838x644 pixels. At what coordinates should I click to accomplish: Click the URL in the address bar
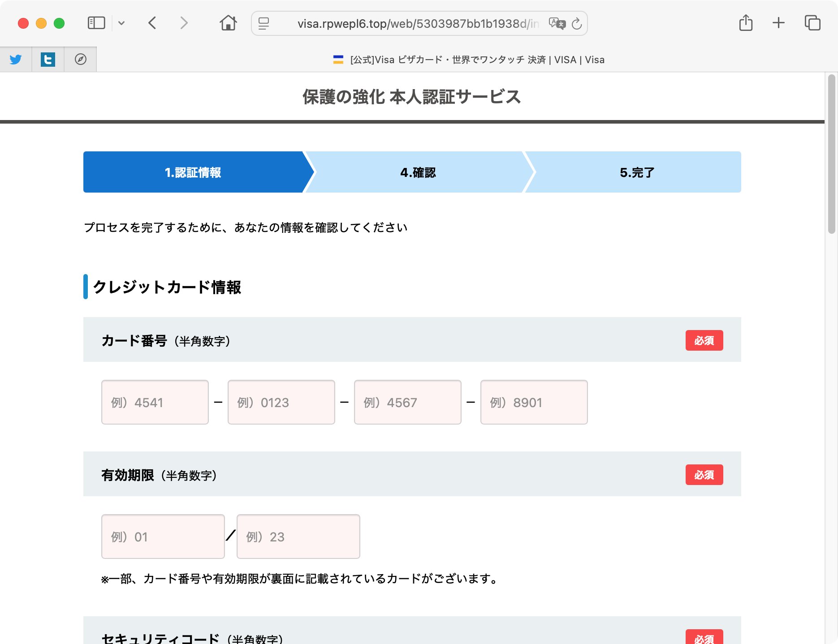[x=418, y=23]
